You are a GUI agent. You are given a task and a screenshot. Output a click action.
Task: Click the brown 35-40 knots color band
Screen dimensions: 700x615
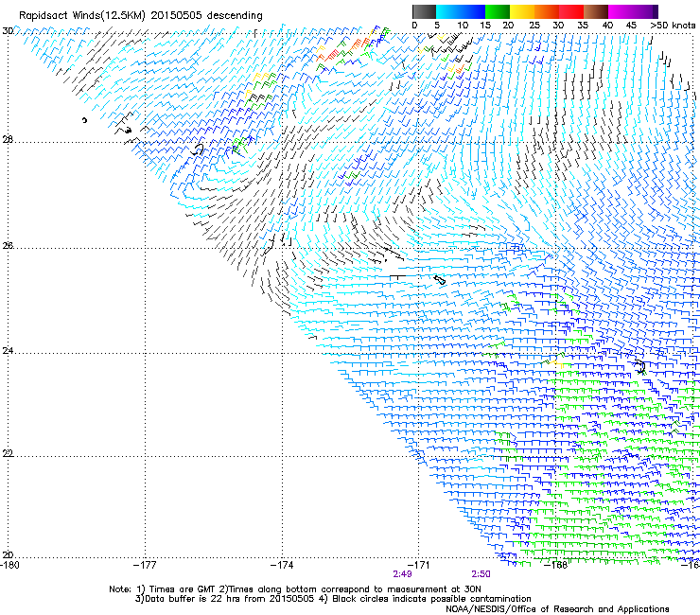596,11
